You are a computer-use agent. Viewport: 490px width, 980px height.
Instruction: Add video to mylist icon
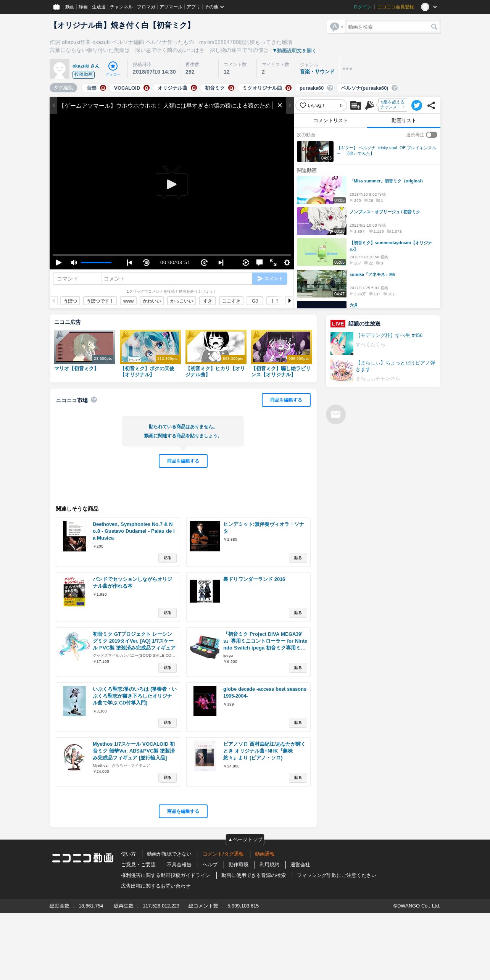click(355, 105)
